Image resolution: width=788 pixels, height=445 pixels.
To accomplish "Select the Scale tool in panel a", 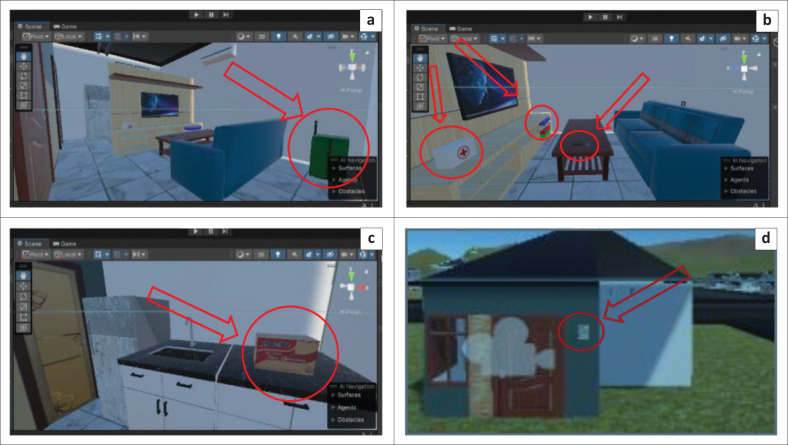I will [x=23, y=85].
